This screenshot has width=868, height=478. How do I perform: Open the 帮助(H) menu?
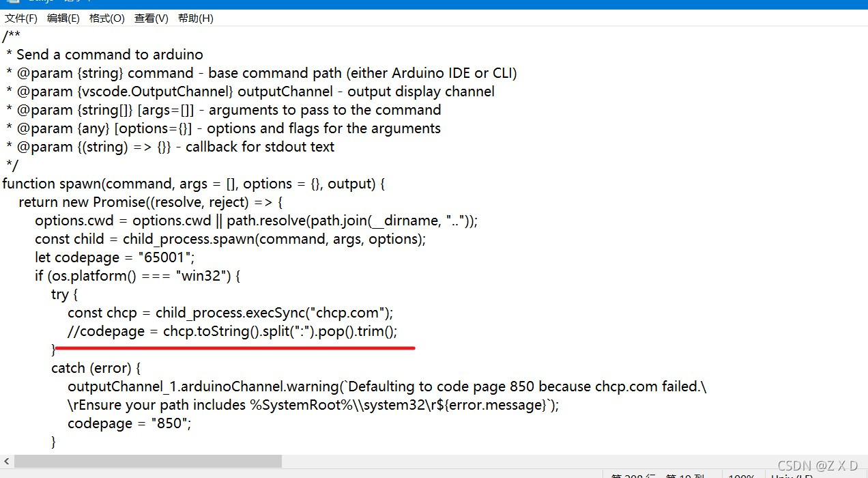coord(196,18)
